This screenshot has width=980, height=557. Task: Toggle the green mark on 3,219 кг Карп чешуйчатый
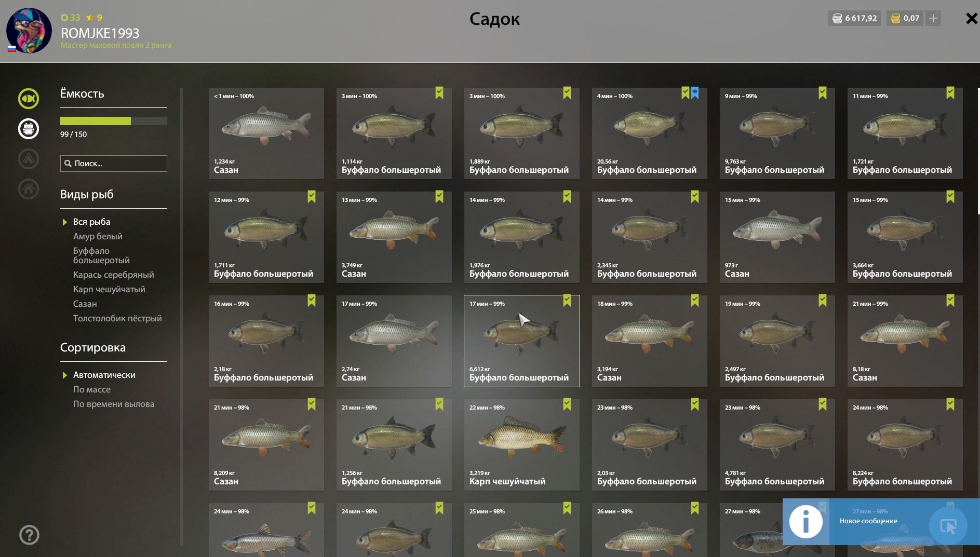(x=567, y=404)
